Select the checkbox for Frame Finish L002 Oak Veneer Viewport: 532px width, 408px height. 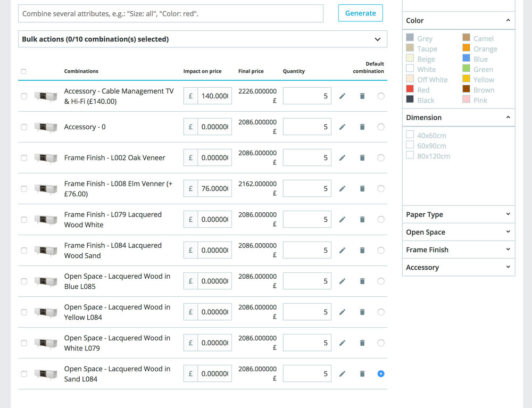click(x=23, y=157)
